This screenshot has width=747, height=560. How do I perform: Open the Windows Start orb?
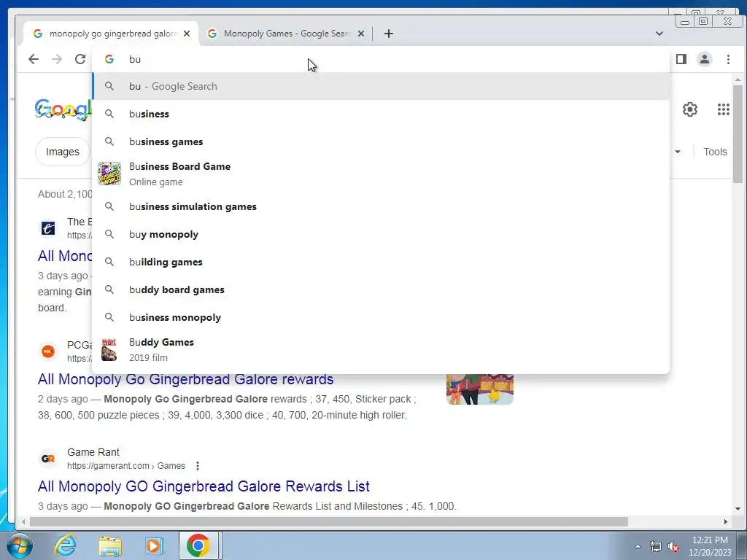click(19, 545)
